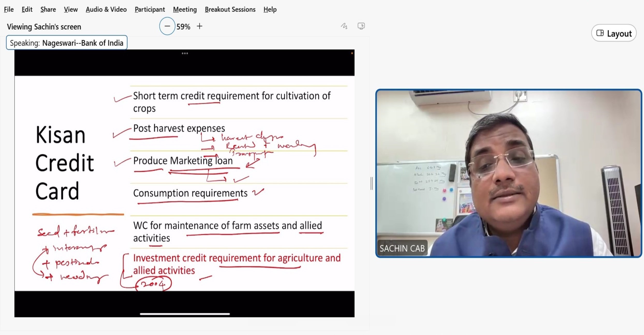Open the Edit menu

click(27, 10)
